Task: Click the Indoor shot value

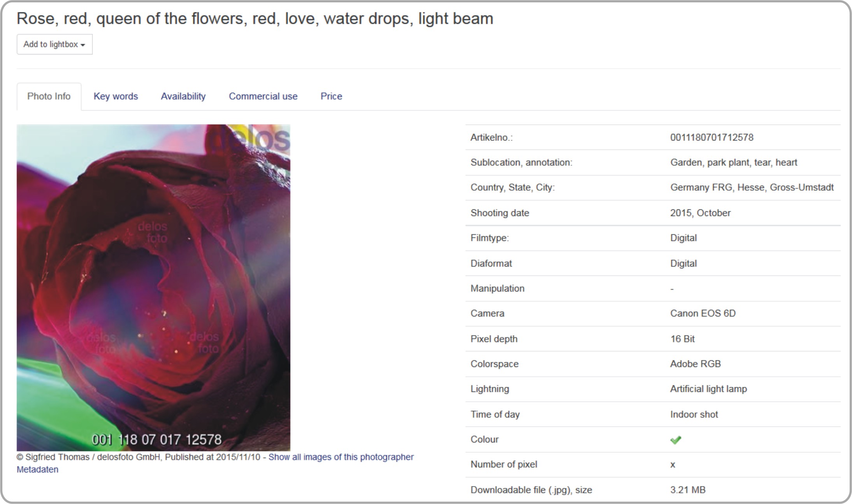Action: (x=694, y=414)
